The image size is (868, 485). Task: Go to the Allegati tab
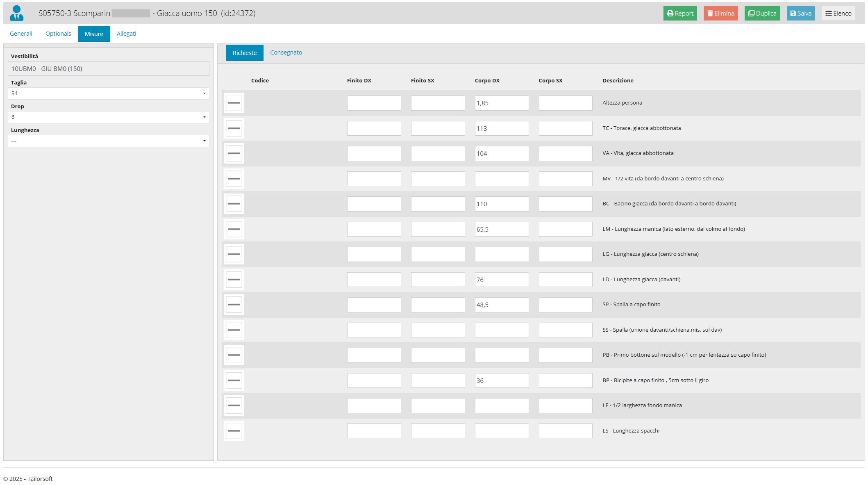(x=126, y=34)
